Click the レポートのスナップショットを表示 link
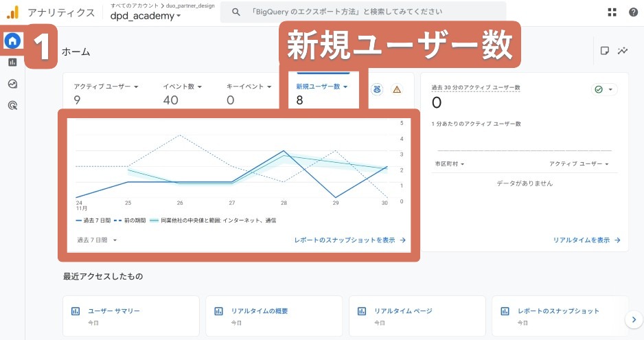Image resolution: width=644 pixels, height=340 pixels. [349, 240]
